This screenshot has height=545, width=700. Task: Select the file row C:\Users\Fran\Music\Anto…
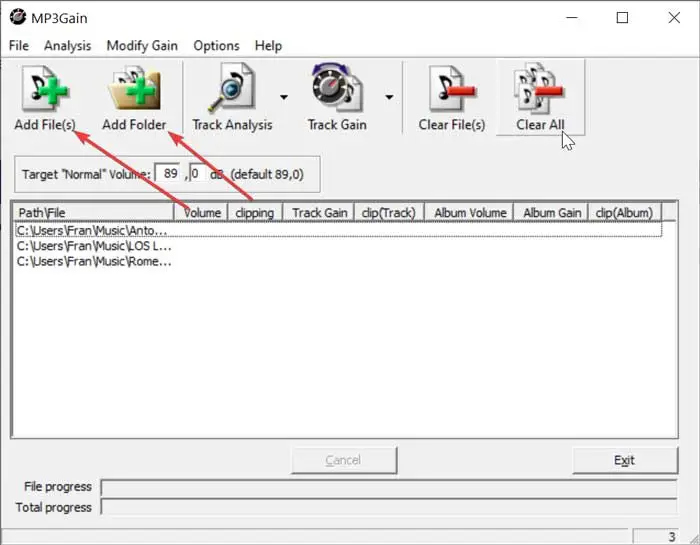[338, 230]
